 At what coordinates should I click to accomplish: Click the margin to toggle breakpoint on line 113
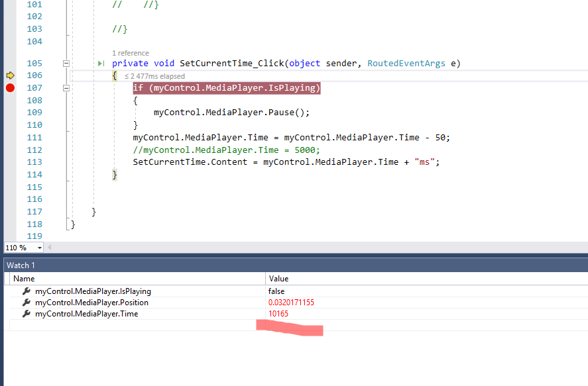pos(9,162)
